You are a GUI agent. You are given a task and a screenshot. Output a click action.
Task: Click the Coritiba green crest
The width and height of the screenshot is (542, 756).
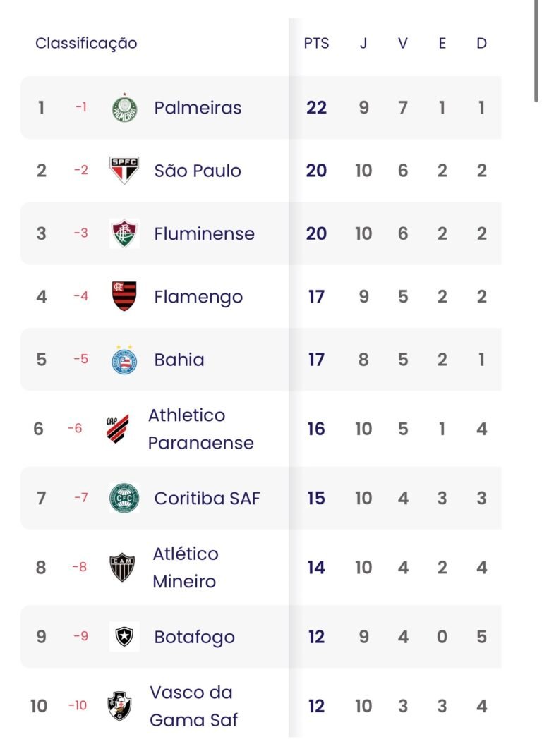click(125, 498)
